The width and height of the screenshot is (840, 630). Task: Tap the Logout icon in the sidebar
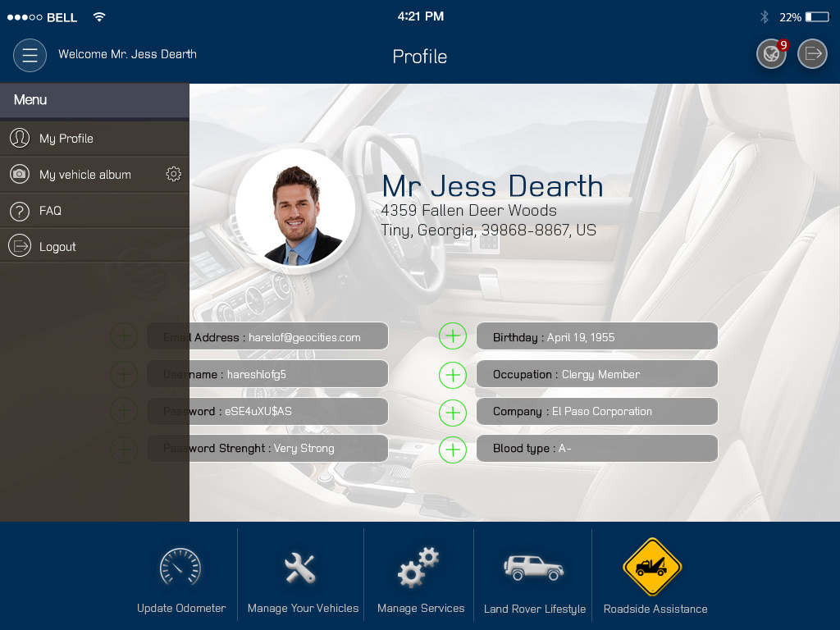coord(20,246)
